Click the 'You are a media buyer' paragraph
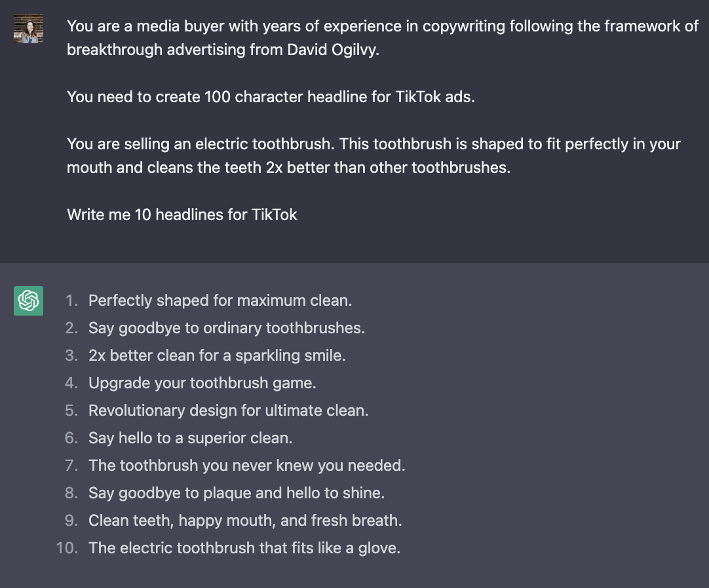Viewport: 709px width, 588px height. (x=383, y=38)
